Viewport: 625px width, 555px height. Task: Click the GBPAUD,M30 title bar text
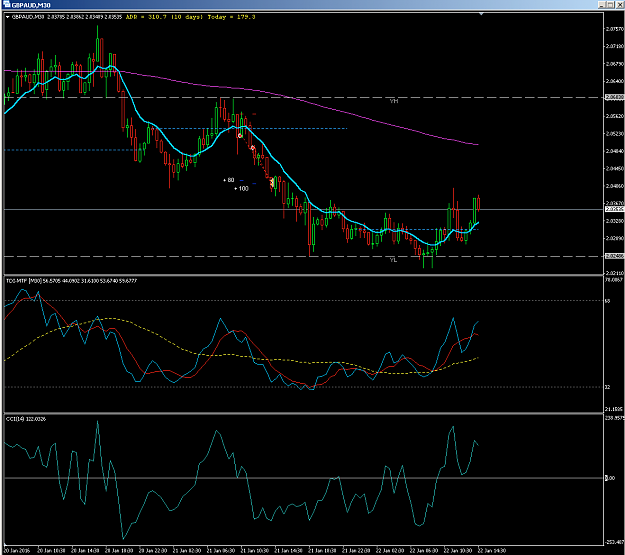coord(31,5)
